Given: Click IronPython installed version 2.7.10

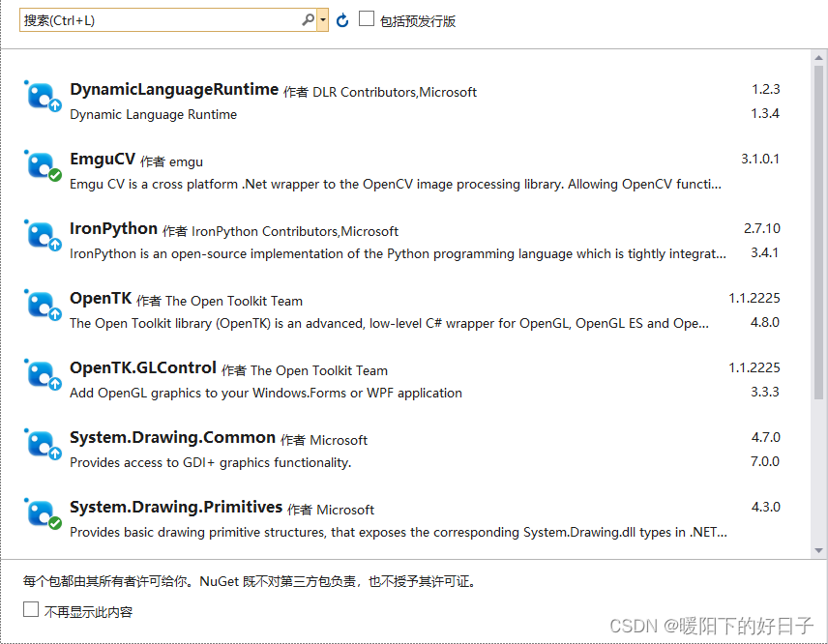Looking at the screenshot, I should (762, 228).
